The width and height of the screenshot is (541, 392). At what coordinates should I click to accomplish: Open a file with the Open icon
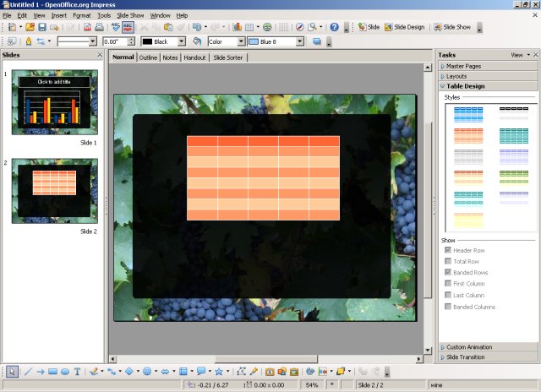(30, 27)
